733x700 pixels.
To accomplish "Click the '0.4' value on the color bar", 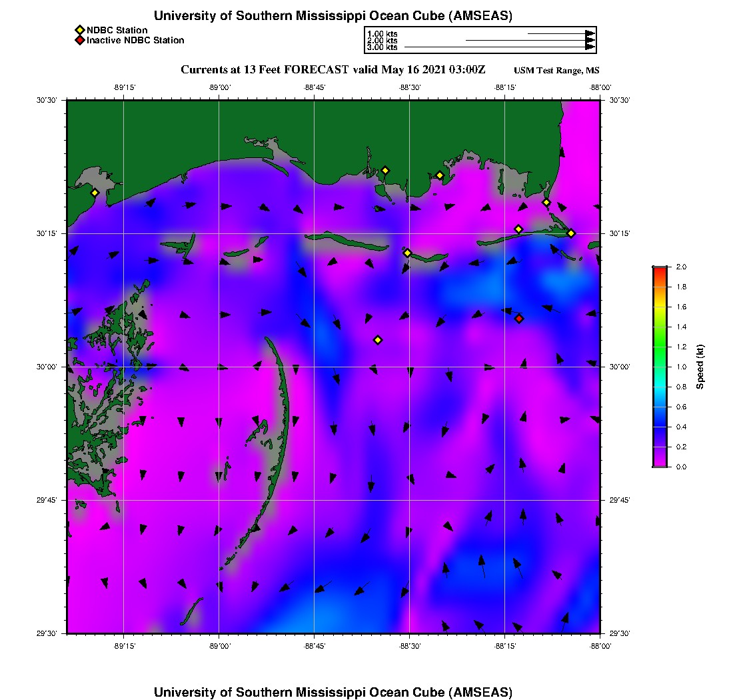I will tap(681, 427).
